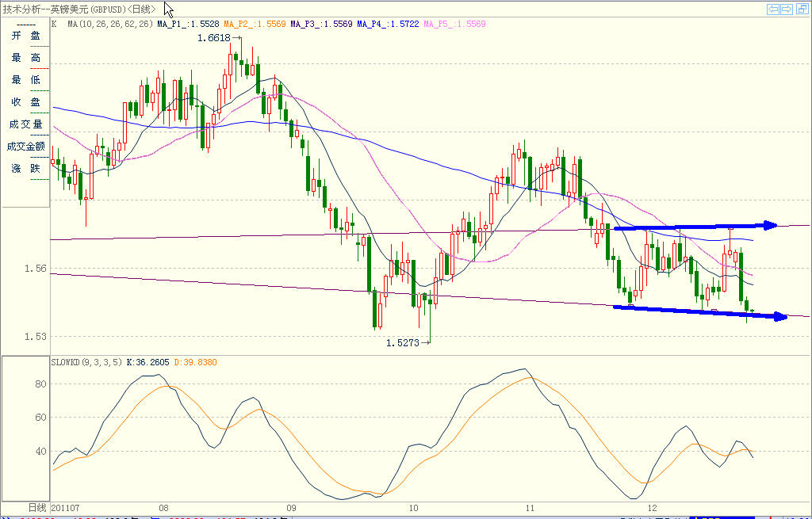Click the pink MA_P5 value label
This screenshot has height=519, width=812.
pyautogui.click(x=454, y=24)
